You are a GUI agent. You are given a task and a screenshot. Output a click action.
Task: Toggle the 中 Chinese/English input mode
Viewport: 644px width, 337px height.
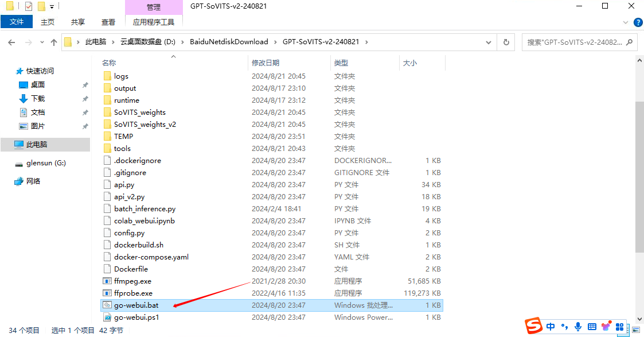pyautogui.click(x=551, y=327)
